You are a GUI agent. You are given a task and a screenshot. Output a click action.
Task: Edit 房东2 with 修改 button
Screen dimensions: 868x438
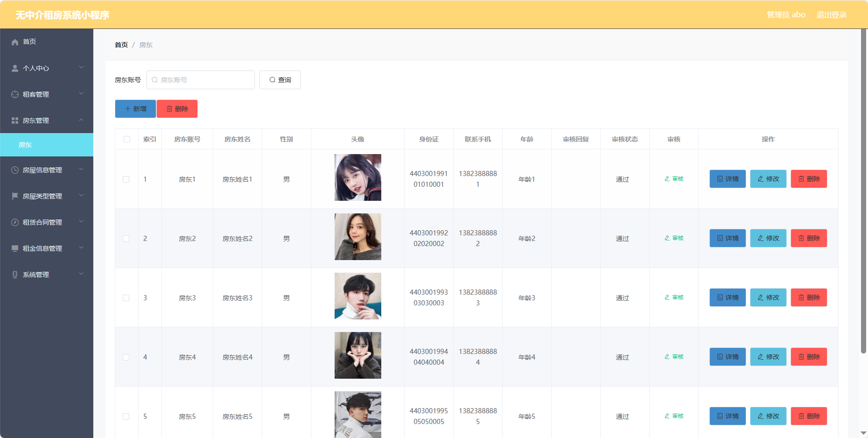click(768, 238)
